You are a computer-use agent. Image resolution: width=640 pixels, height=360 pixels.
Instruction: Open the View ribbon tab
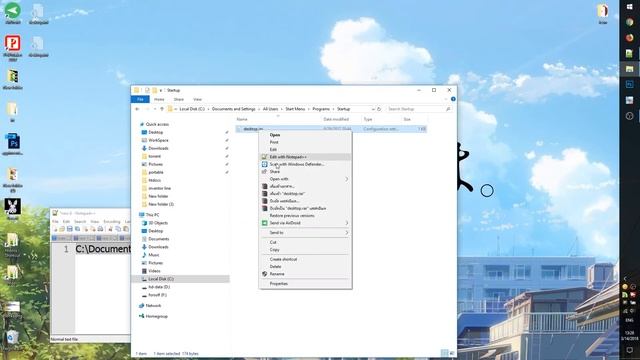198,99
